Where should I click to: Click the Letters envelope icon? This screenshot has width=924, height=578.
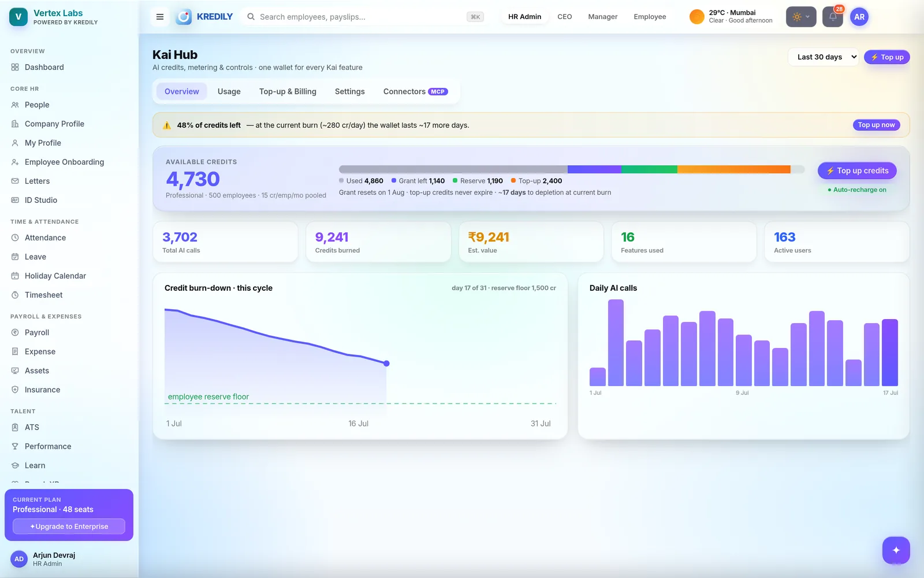click(15, 181)
